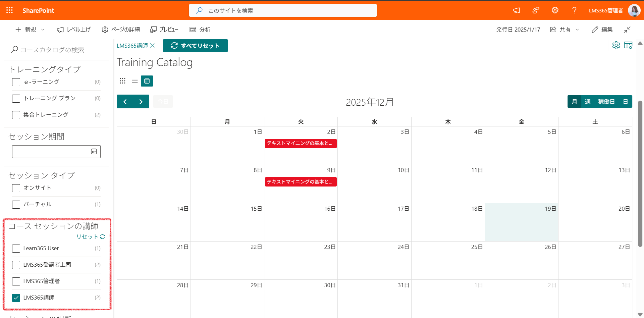Select the 週 week view tab
Image resolution: width=644 pixels, height=318 pixels.
point(587,102)
